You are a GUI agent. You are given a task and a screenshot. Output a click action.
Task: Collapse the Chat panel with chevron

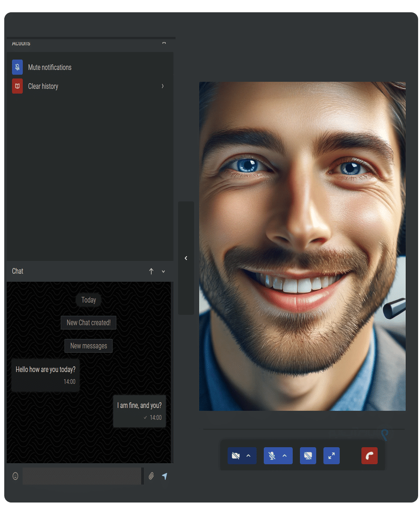164,271
